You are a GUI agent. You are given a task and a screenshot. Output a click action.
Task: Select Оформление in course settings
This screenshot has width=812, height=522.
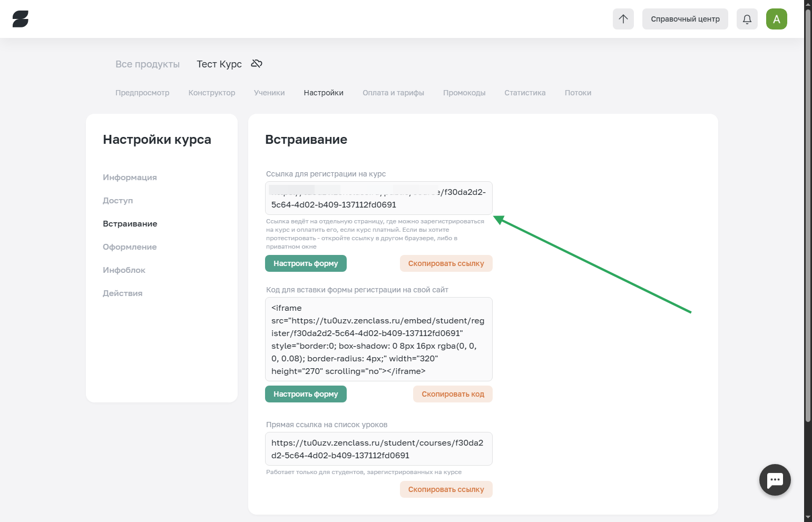(x=130, y=247)
